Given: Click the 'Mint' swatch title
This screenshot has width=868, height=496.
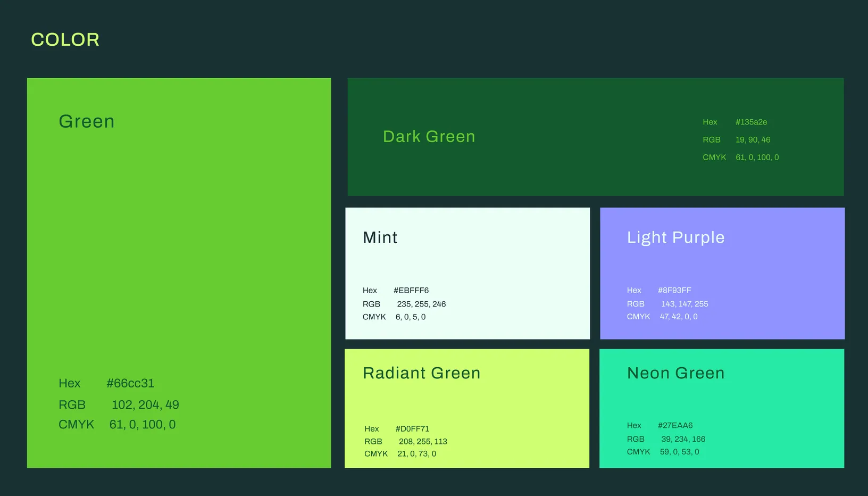Looking at the screenshot, I should (x=380, y=237).
